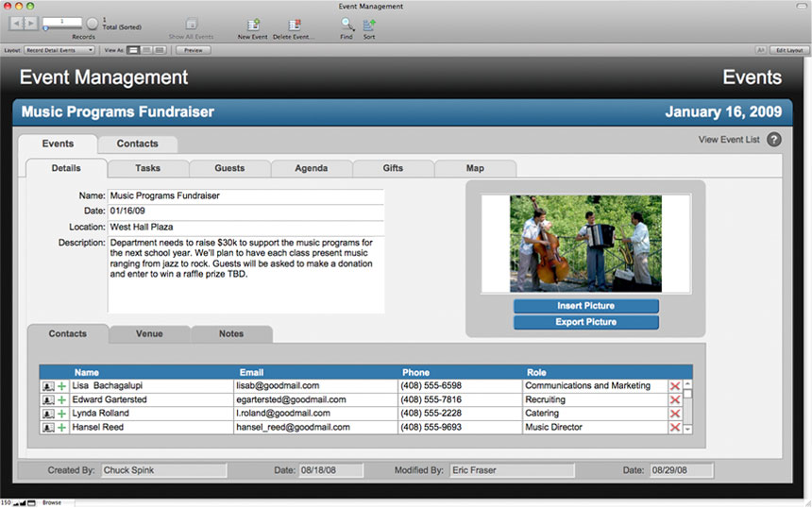The height and width of the screenshot is (508, 812).
Task: Open the Venue tab
Action: [149, 333]
